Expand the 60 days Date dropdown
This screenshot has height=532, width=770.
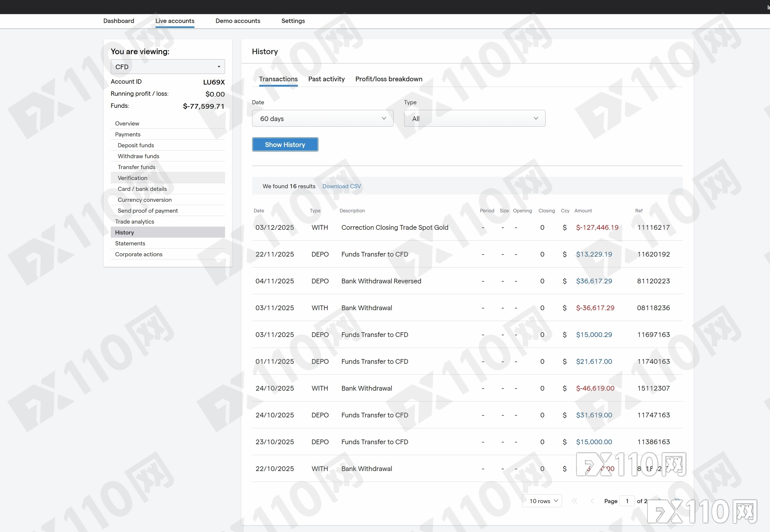tap(322, 119)
